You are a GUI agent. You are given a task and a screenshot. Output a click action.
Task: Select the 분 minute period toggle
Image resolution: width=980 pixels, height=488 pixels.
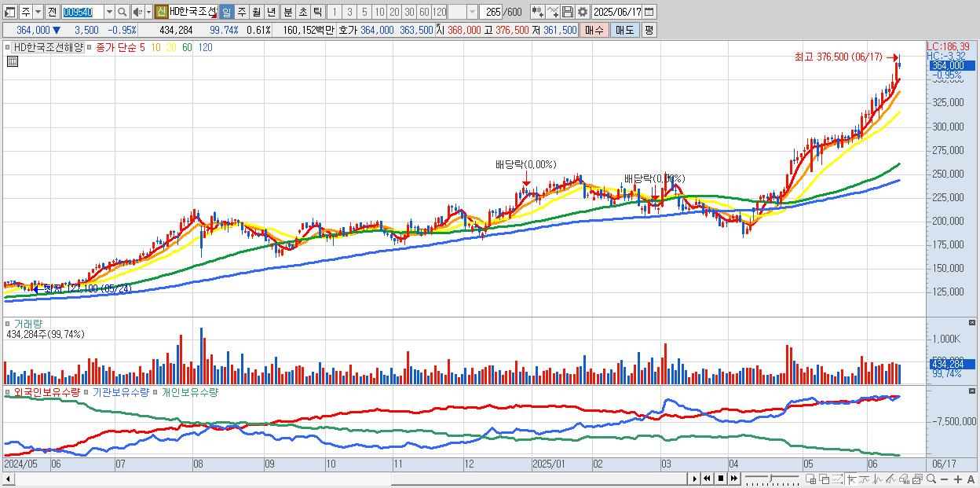pyautogui.click(x=288, y=12)
